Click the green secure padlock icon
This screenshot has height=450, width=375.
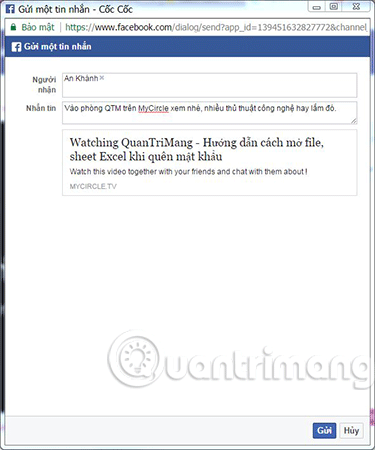pyautogui.click(x=13, y=27)
